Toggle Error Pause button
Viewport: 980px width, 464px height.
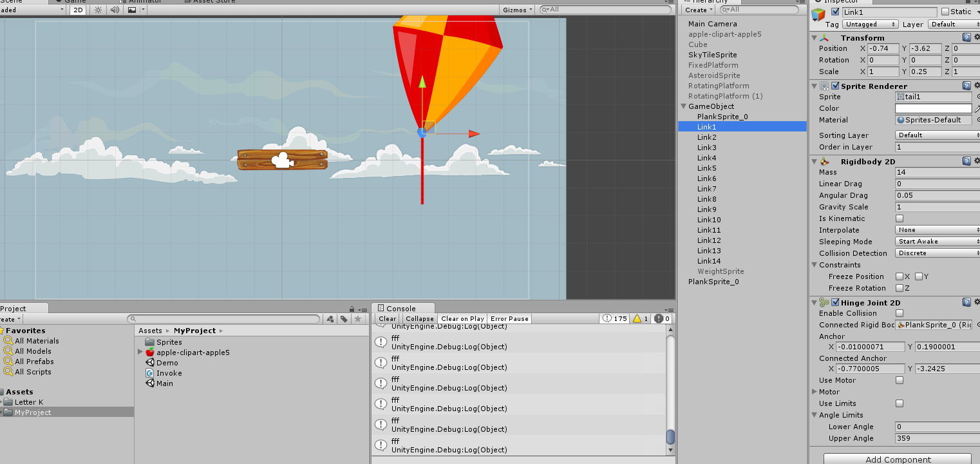(509, 319)
